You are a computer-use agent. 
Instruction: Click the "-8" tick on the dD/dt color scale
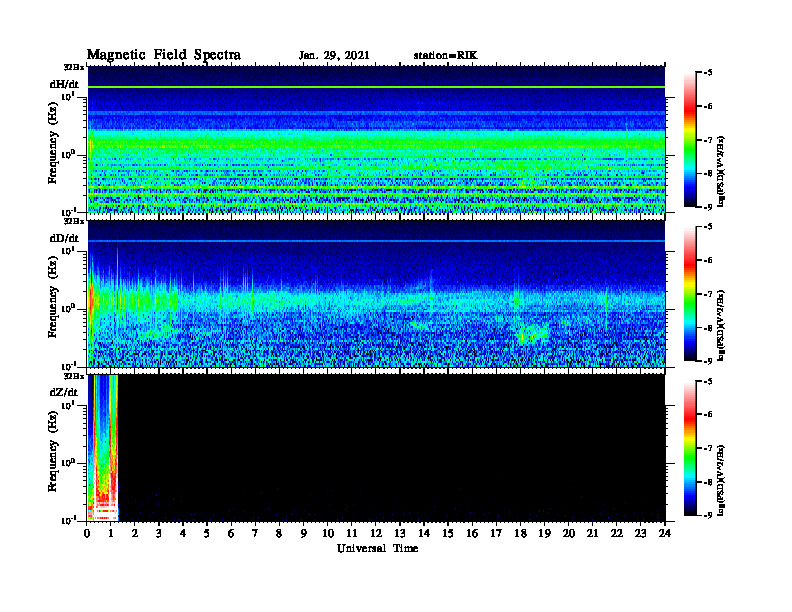click(x=708, y=328)
